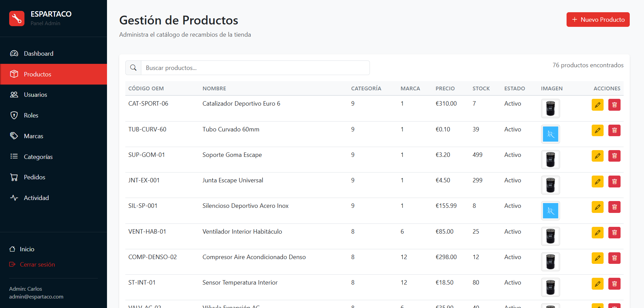The height and width of the screenshot is (308, 644).
Task: Click the price €298.00
Action: [x=446, y=257]
